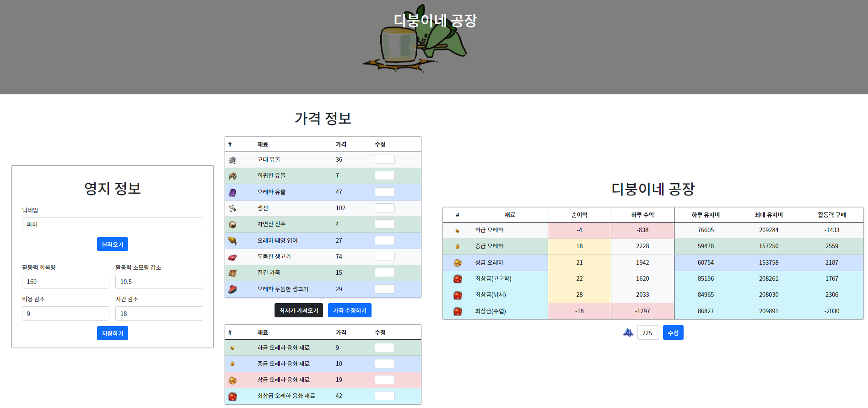Click the 하급 오레하 융화 재료 edit box
868x408 pixels.
385,348
